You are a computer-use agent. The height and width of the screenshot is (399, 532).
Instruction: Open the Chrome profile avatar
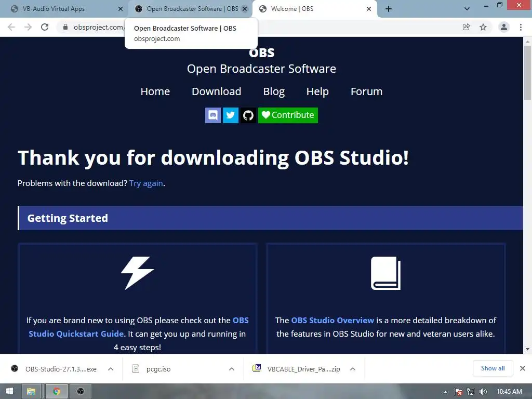click(504, 27)
